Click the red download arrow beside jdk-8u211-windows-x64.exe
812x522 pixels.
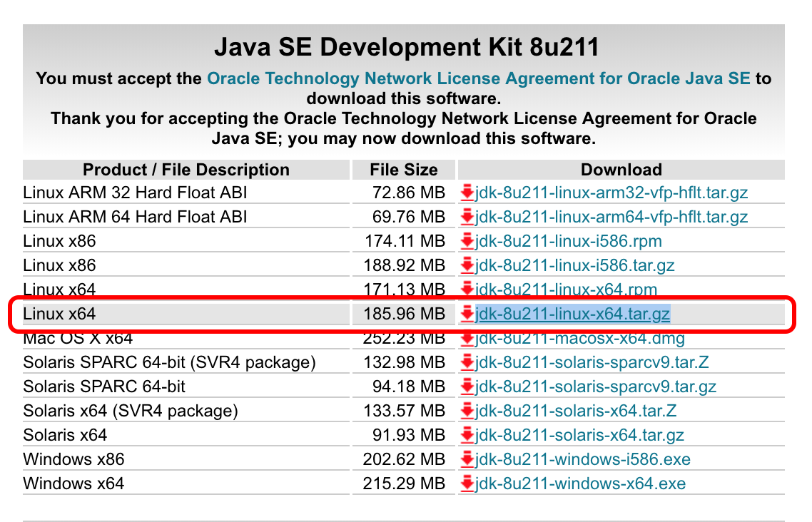[467, 483]
